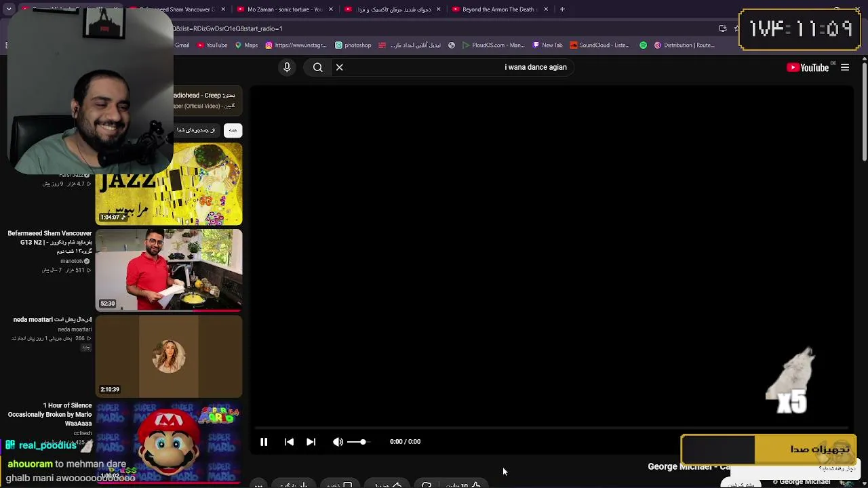Adjust the video player volume slider
Image resolution: width=868 pixels, height=488 pixels.
(358, 442)
